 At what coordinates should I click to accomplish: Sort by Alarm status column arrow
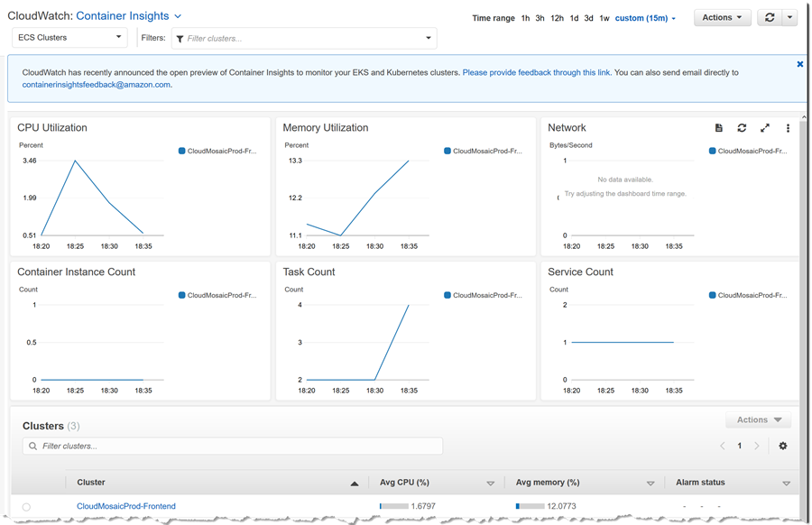tap(786, 484)
